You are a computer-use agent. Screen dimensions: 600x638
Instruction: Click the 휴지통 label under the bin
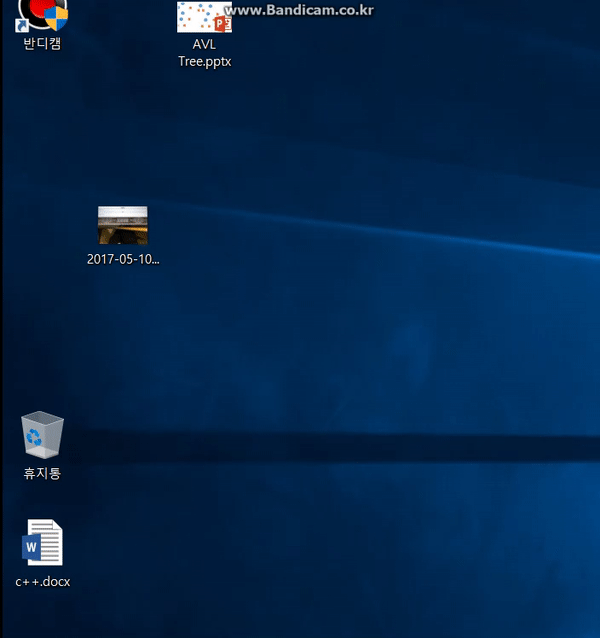pos(42,473)
